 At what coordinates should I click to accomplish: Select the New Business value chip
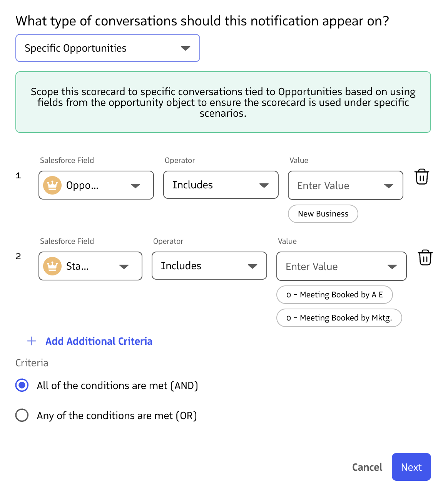coord(323,214)
